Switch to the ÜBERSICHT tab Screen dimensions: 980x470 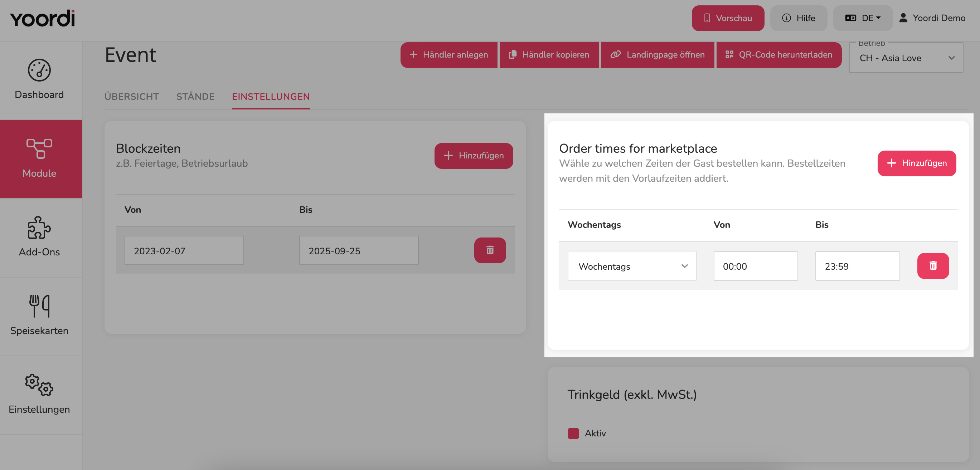click(x=132, y=97)
